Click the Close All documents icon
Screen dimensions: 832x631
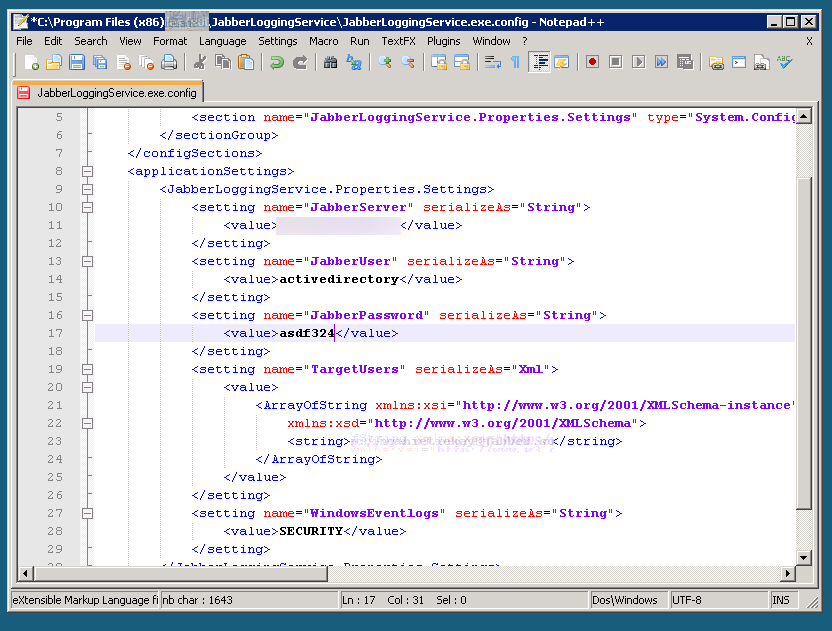tap(146, 63)
